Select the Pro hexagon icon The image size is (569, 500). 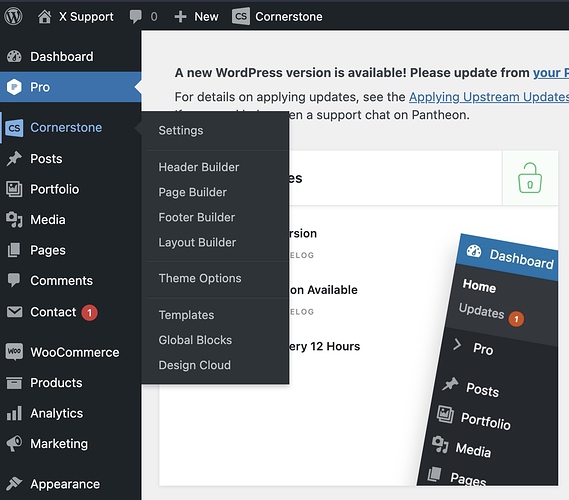[x=15, y=87]
